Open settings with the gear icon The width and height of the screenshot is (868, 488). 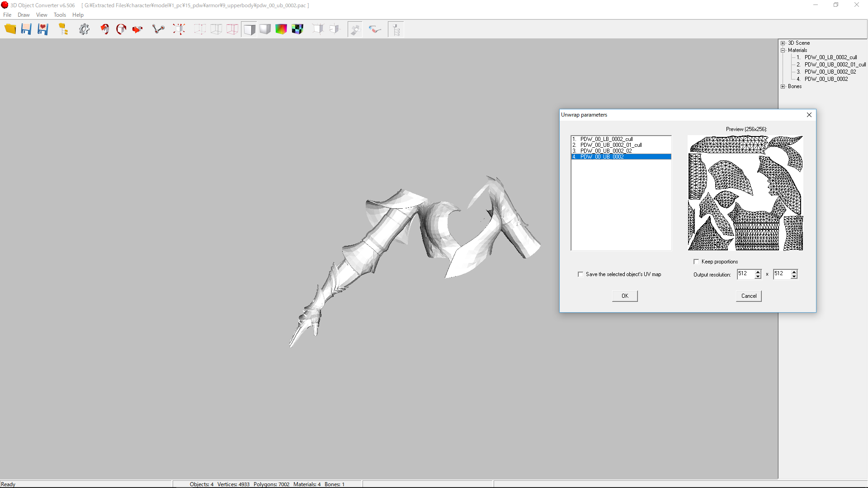84,29
